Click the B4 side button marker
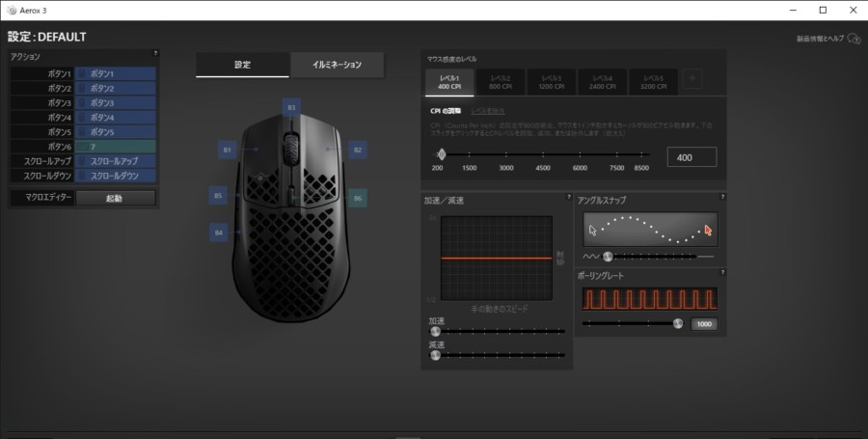 click(219, 232)
